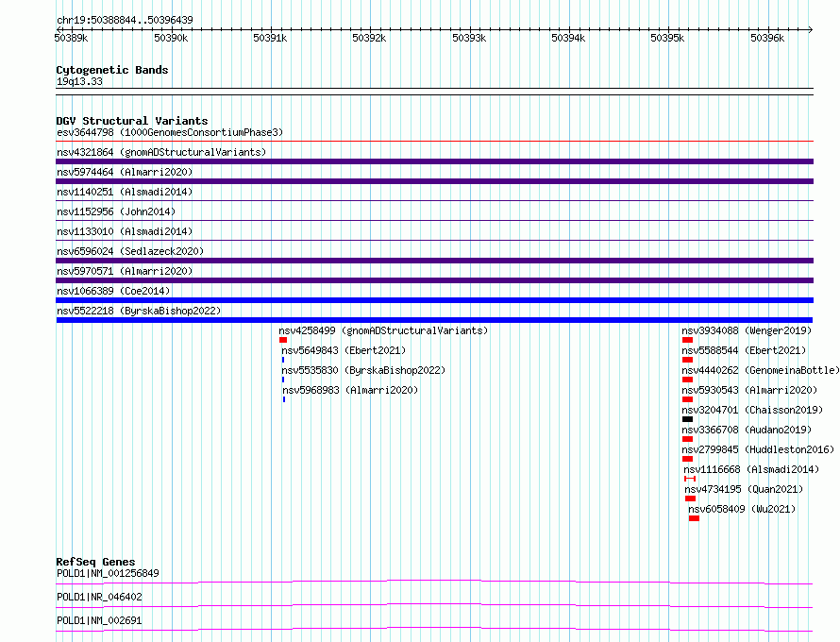The height and width of the screenshot is (642, 840).
Task: Click the 50389k ruler mark
Action: click(x=71, y=38)
